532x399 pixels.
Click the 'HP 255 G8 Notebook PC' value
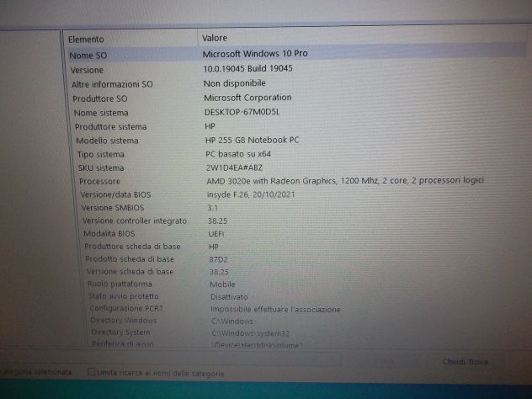[x=252, y=140]
